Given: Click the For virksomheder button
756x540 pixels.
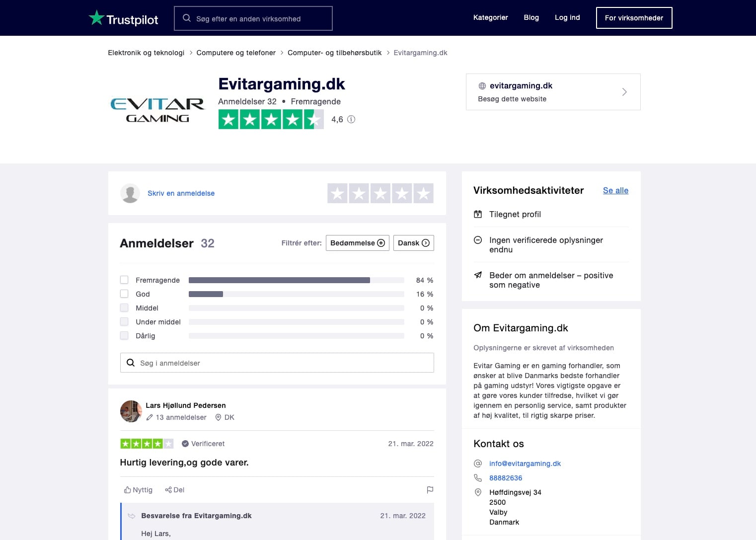Looking at the screenshot, I should (634, 18).
